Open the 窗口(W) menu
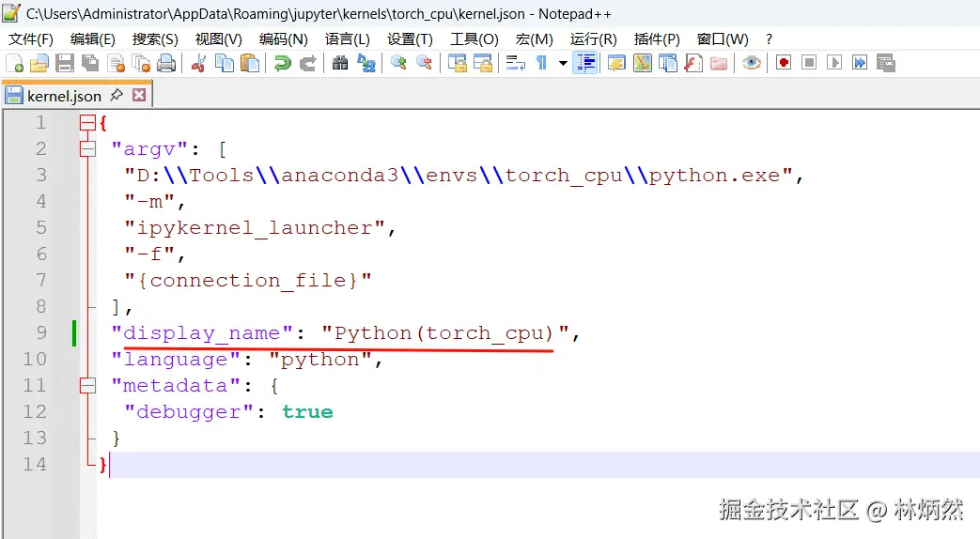The height and width of the screenshot is (539, 980). [723, 39]
